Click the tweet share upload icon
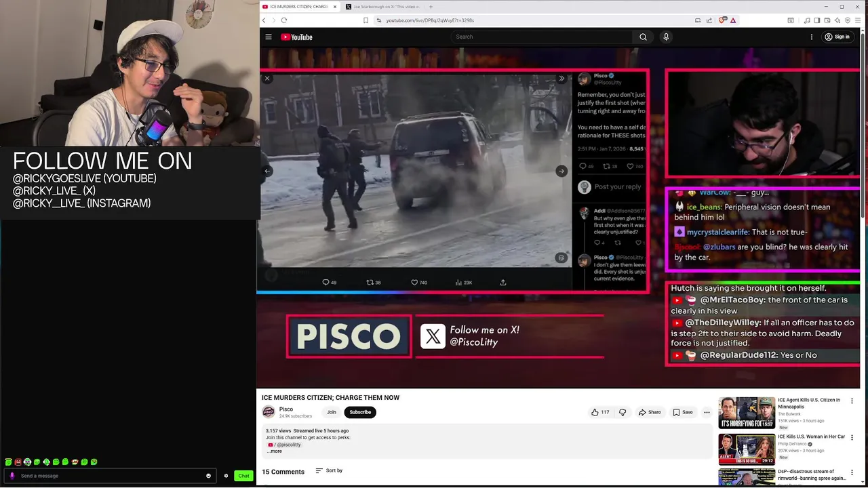The width and height of the screenshot is (868, 488). point(503,282)
